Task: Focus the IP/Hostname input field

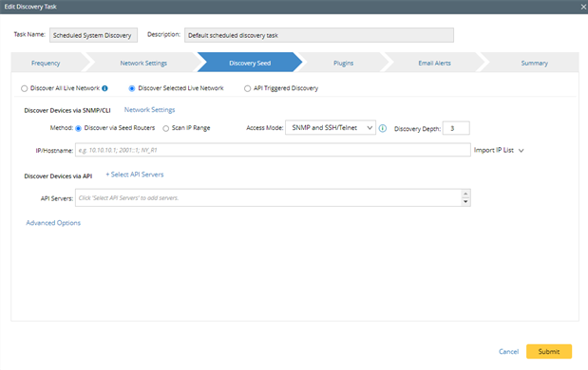Action: (x=273, y=150)
